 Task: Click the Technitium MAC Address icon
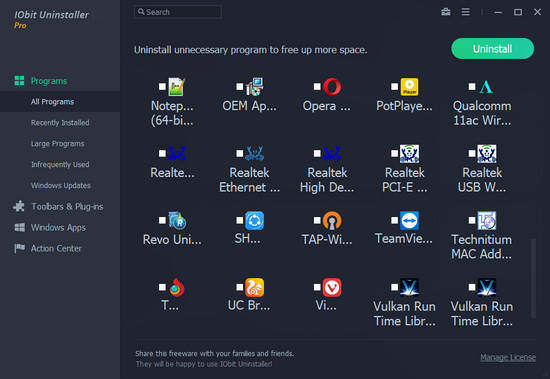click(487, 220)
